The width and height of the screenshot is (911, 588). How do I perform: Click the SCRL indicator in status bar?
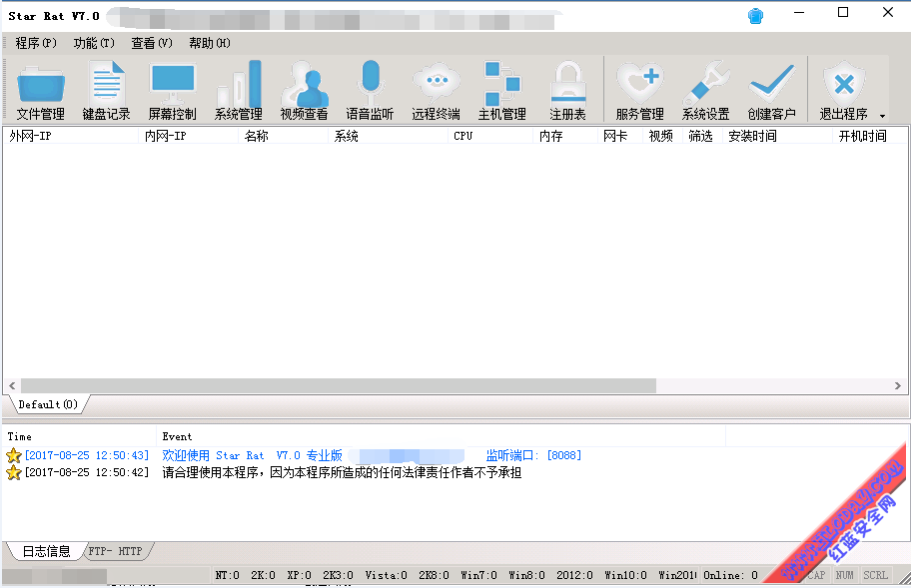coord(875,575)
